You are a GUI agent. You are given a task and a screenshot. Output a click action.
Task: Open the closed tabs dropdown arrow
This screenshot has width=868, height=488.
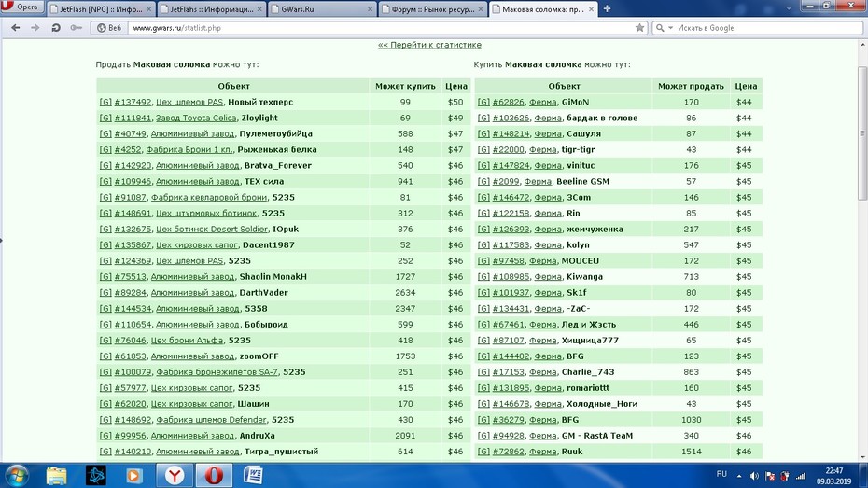click(x=789, y=8)
